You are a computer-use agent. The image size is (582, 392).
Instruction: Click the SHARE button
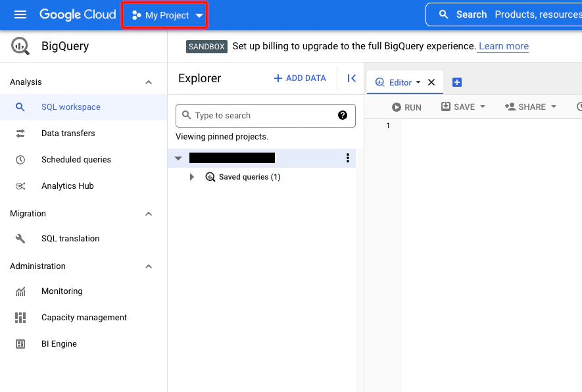pyautogui.click(x=525, y=107)
